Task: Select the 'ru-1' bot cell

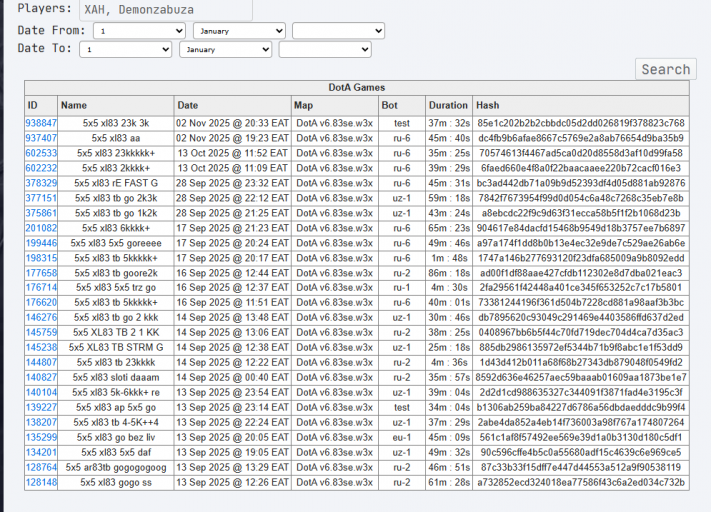Action: 402,288
